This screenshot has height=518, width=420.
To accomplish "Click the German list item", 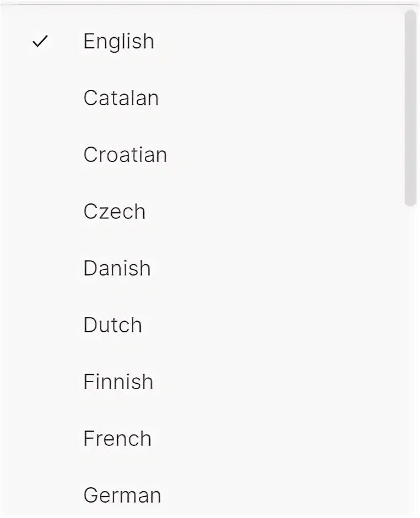I will pyautogui.click(x=122, y=496).
